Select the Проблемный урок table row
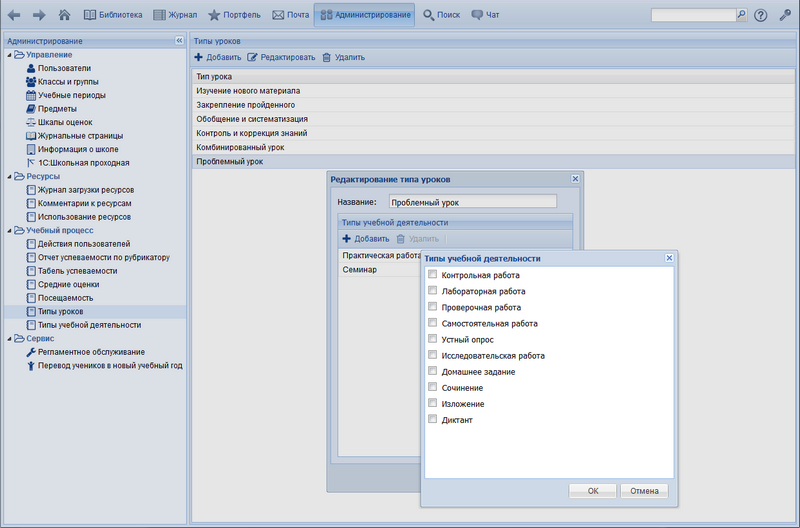Image resolution: width=800 pixels, height=528 pixels. click(x=493, y=161)
